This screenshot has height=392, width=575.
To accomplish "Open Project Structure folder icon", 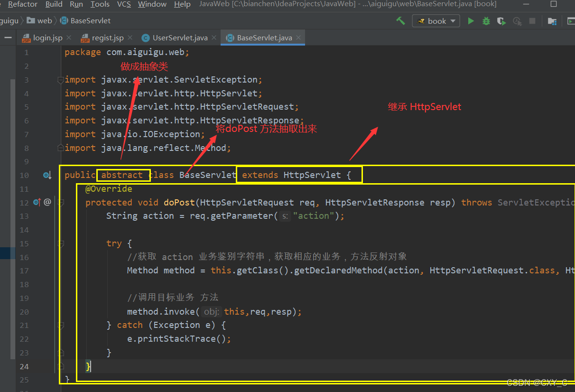I will (x=552, y=21).
